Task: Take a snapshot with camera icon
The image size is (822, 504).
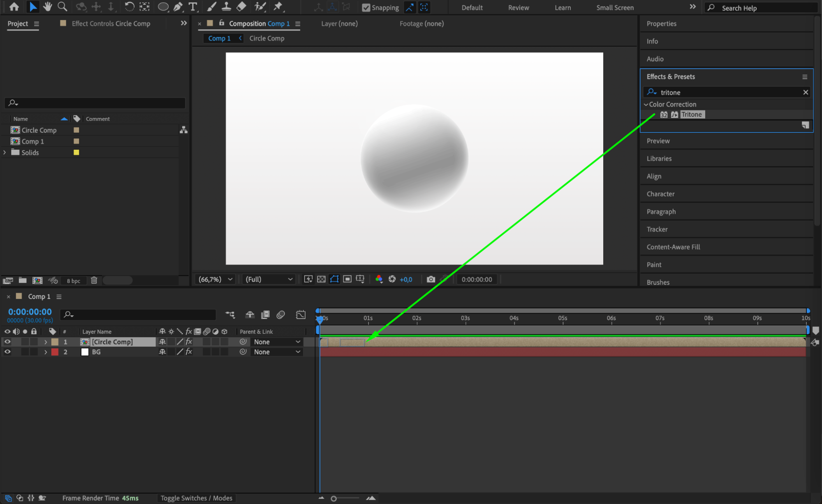Action: (x=431, y=279)
